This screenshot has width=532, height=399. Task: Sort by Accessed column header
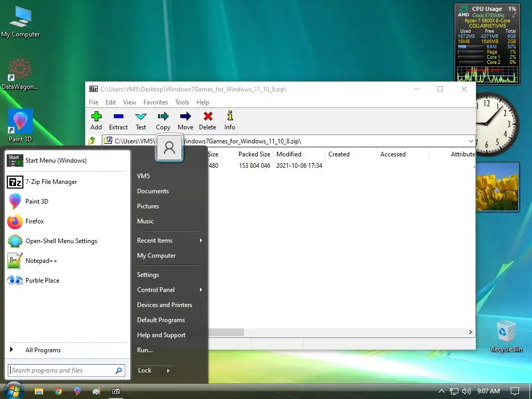(403, 154)
